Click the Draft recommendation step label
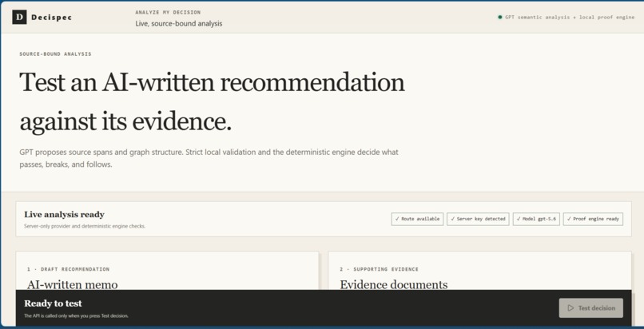The width and height of the screenshot is (644, 329). point(69,270)
